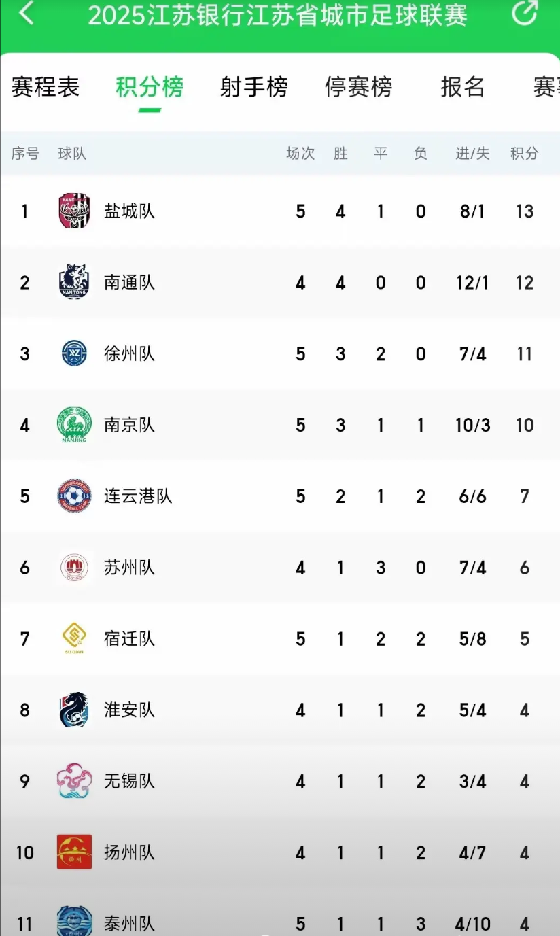Tap the 苏州队 red circular logo
Screen dimensions: 560x936
[x=74, y=568]
